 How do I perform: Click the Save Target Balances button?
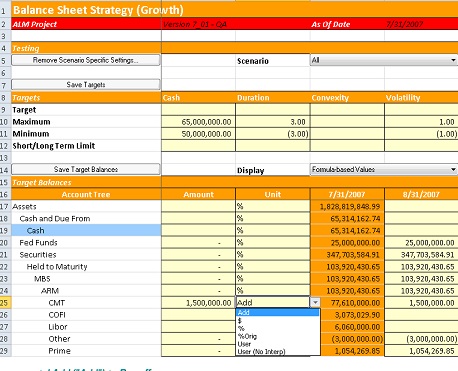[x=86, y=169]
